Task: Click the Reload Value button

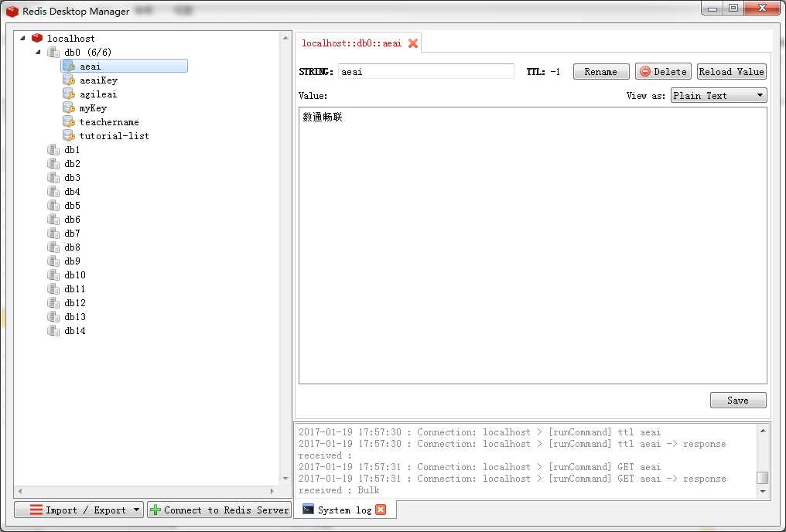Action: pos(732,72)
